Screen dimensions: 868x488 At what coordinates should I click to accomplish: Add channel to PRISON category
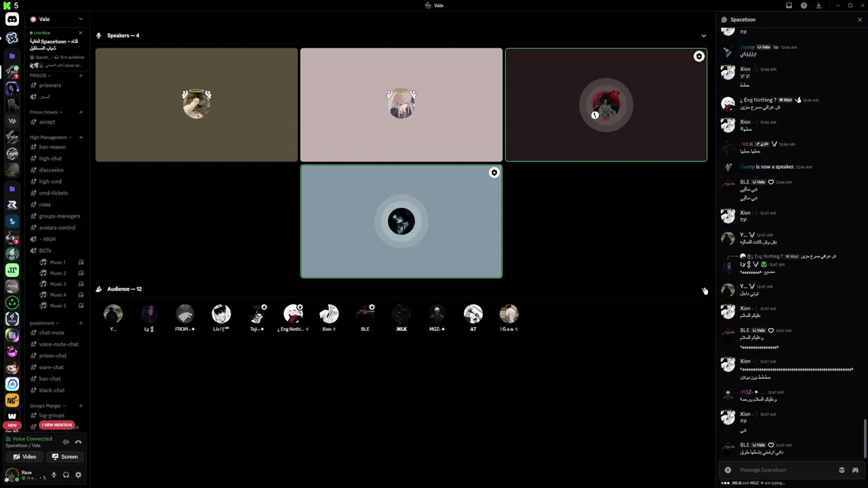click(x=81, y=75)
